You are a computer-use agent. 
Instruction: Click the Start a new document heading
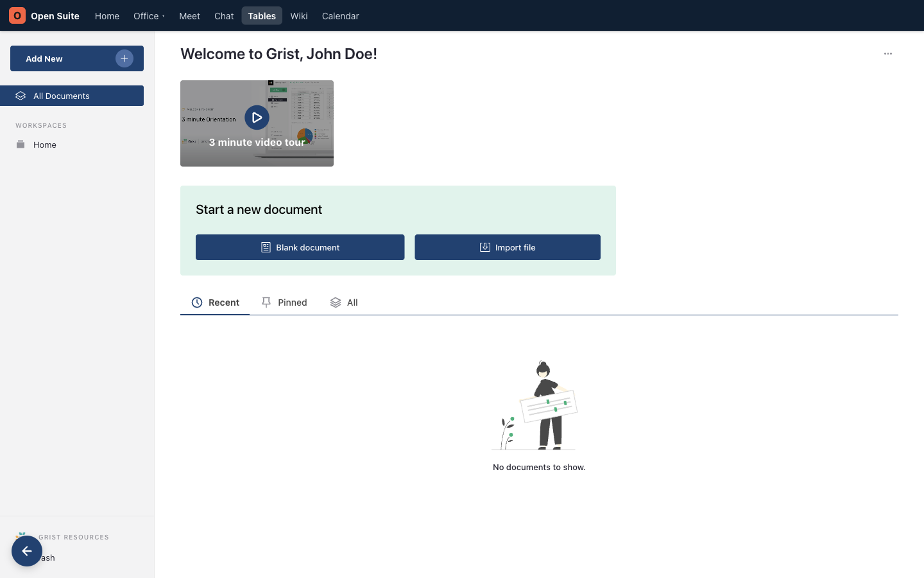click(259, 209)
